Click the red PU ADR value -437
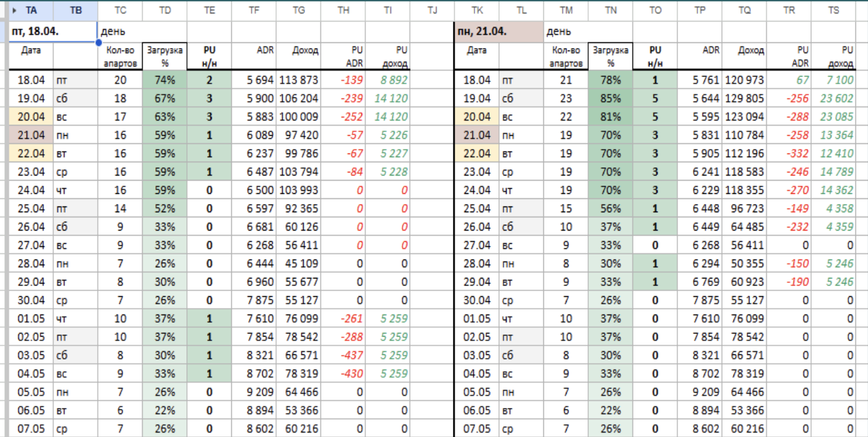 click(342, 355)
